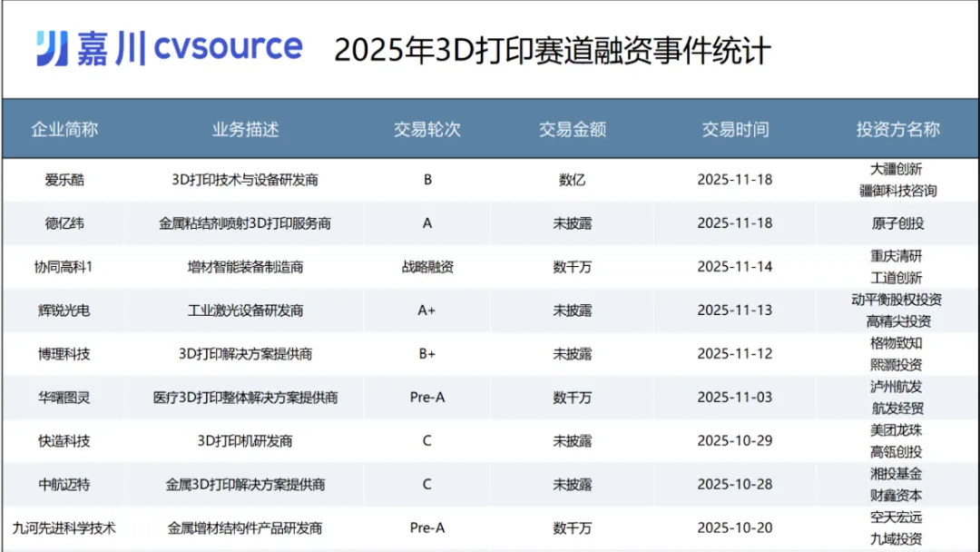980x552 pixels.
Task: Click the B+ round for 博理科技
Action: [426, 354]
